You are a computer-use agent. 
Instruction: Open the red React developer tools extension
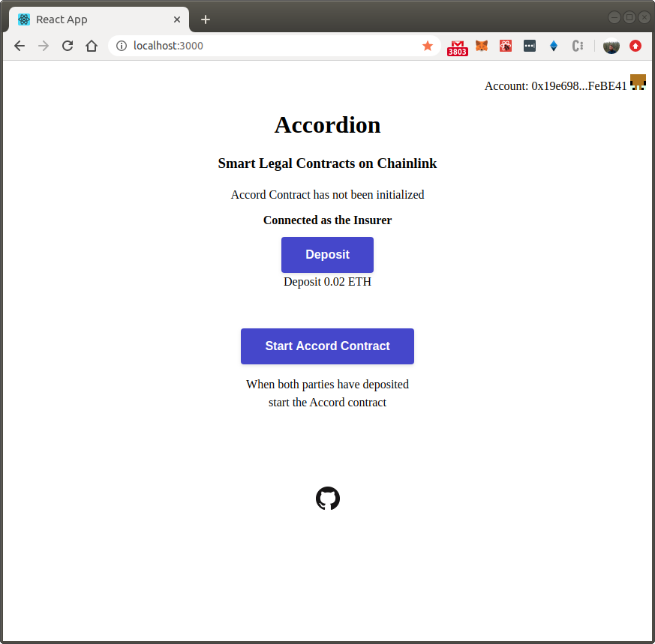coord(506,46)
